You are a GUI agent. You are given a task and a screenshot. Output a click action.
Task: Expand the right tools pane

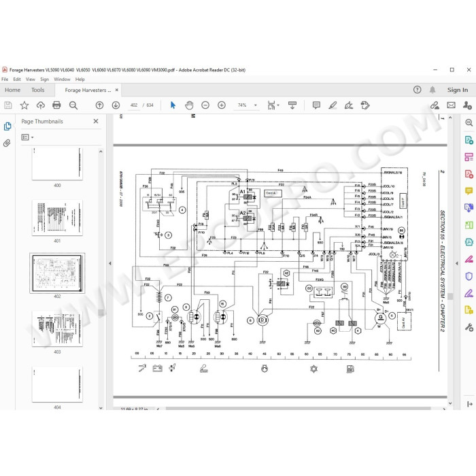point(470,404)
